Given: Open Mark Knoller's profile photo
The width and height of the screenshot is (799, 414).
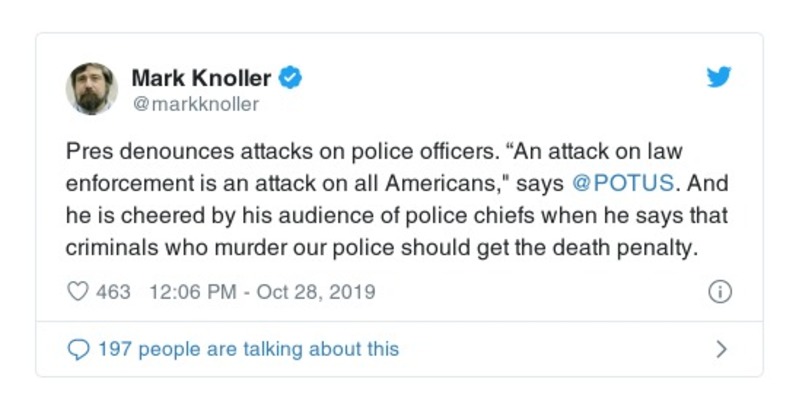Looking at the screenshot, I should [x=92, y=89].
